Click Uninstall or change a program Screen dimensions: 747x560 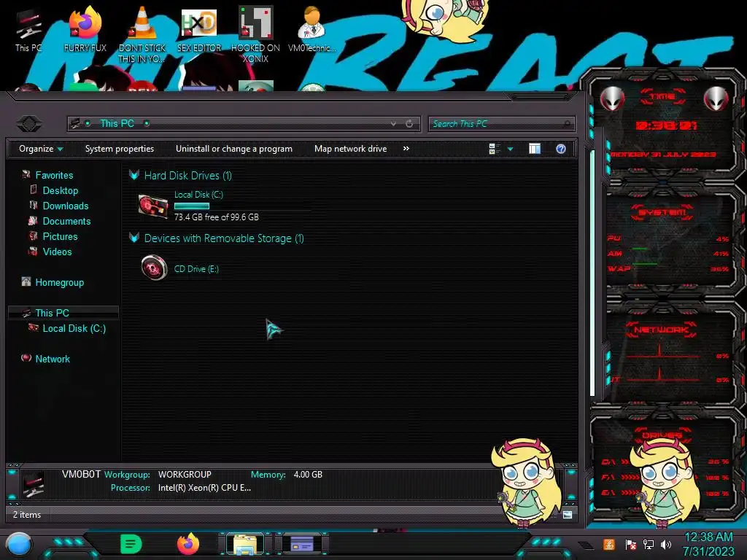click(234, 149)
